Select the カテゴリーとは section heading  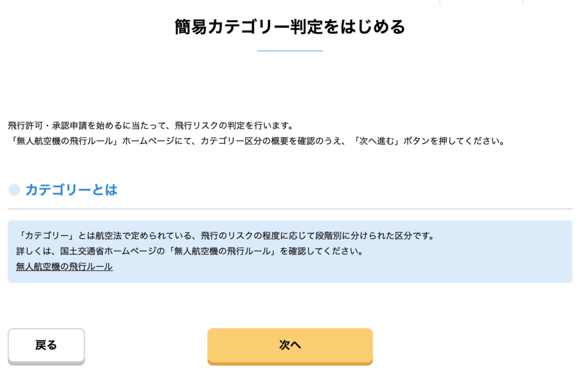[x=71, y=190]
